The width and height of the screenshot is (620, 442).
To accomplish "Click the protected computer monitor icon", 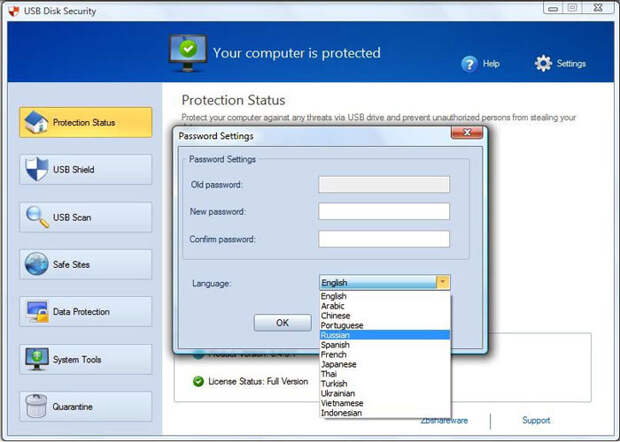I will tap(188, 53).
